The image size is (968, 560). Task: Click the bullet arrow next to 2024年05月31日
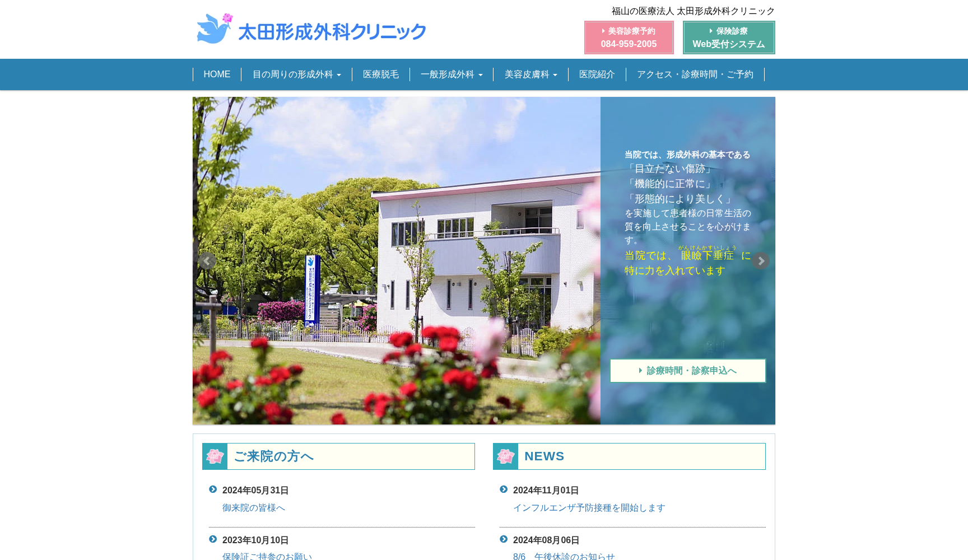(213, 489)
